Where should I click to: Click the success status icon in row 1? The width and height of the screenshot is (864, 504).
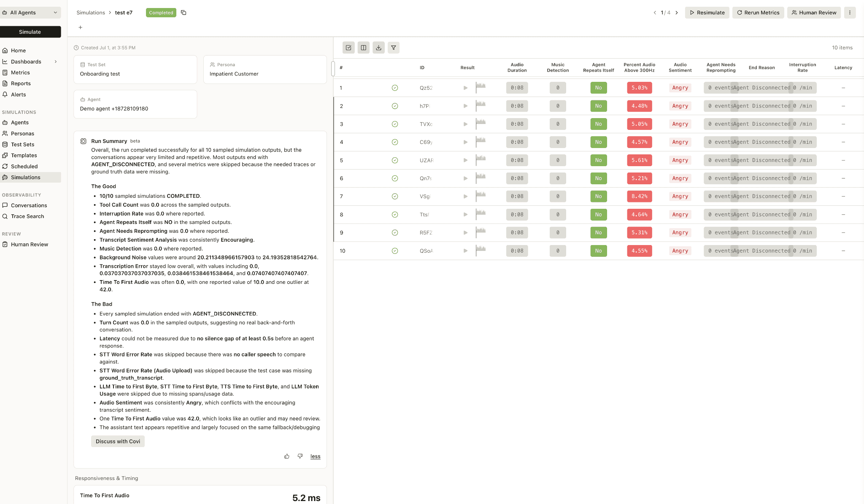pyautogui.click(x=395, y=88)
